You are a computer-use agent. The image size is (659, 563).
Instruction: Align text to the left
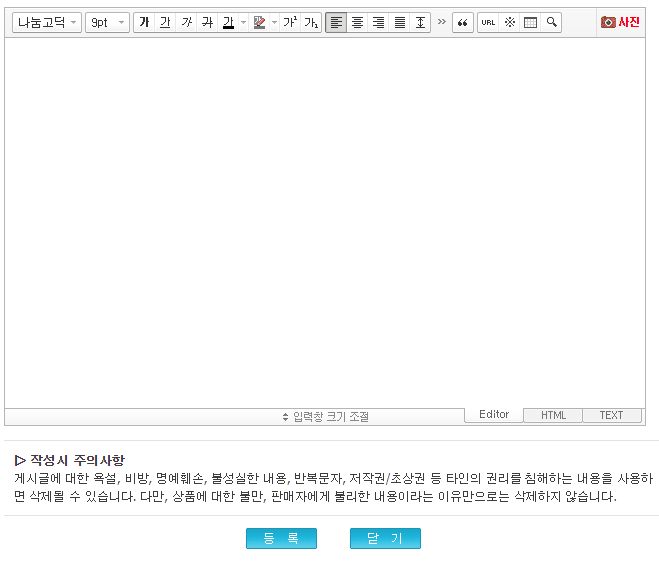(336, 22)
